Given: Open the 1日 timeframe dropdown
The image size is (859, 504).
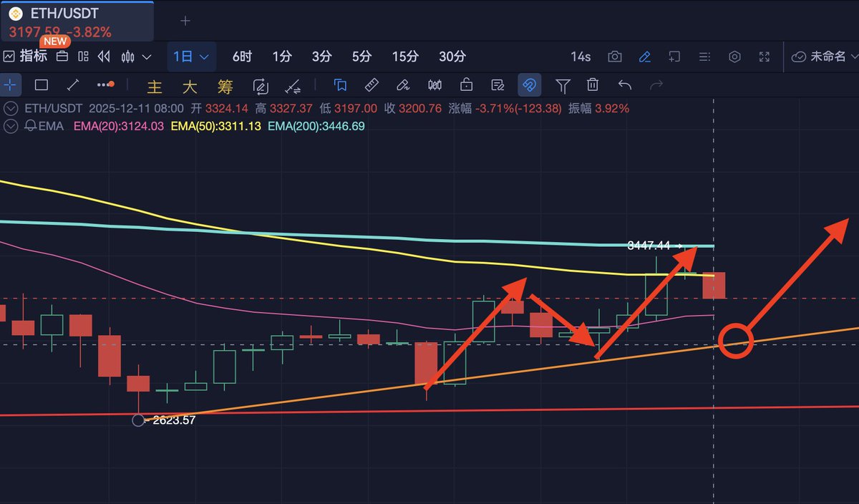Looking at the screenshot, I should 191,57.
